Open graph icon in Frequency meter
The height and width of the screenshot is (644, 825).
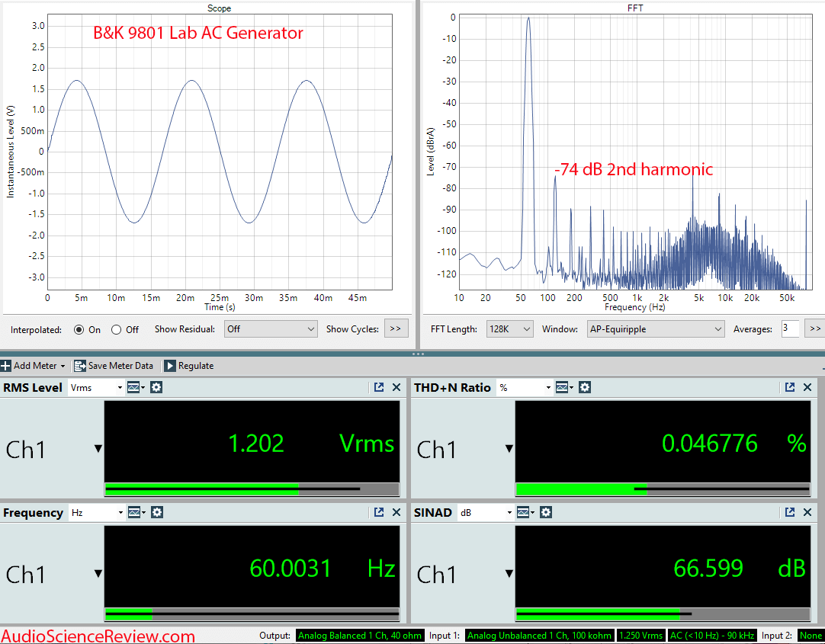[136, 512]
